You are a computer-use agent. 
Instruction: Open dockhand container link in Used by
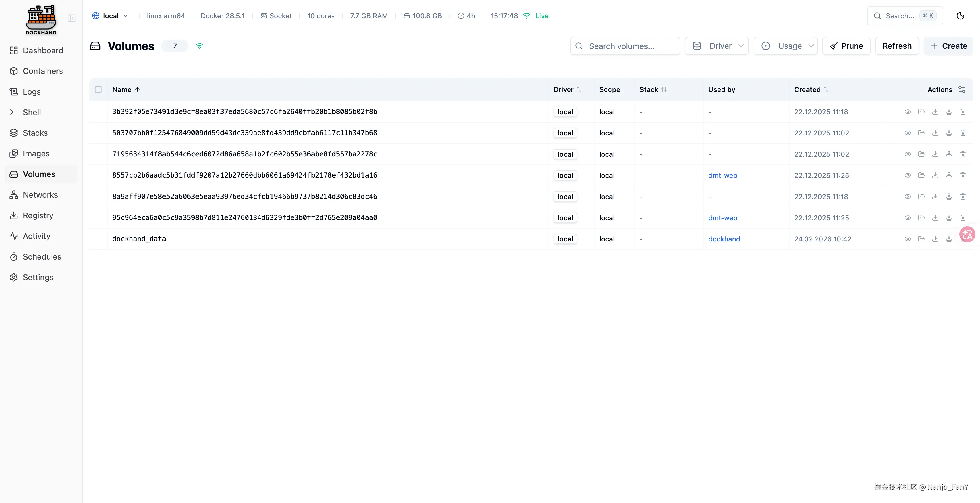click(724, 239)
